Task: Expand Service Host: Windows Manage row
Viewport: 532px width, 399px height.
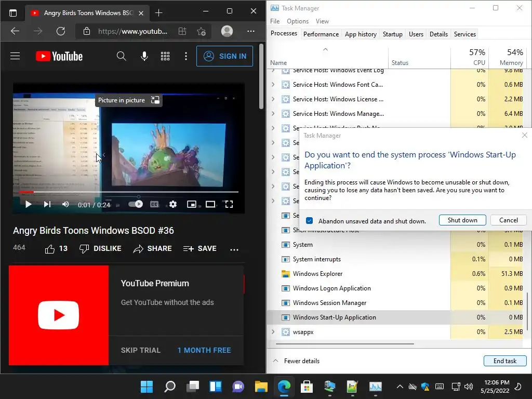Action: point(273,114)
